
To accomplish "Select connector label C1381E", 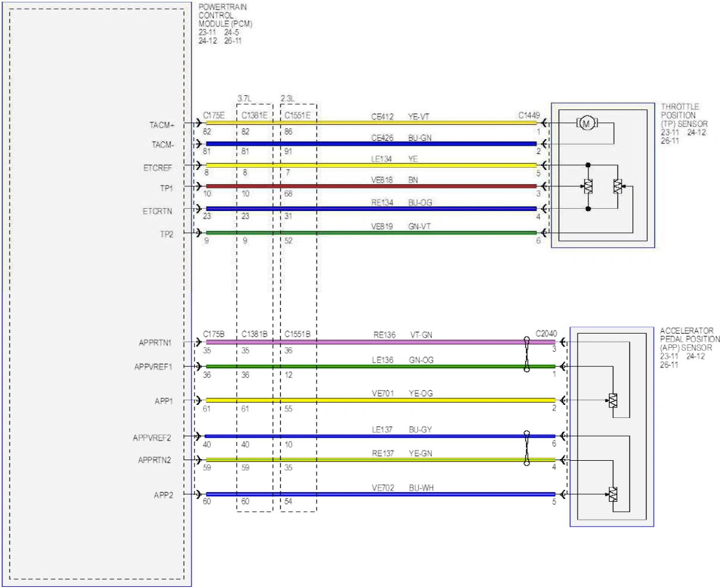I will [255, 115].
